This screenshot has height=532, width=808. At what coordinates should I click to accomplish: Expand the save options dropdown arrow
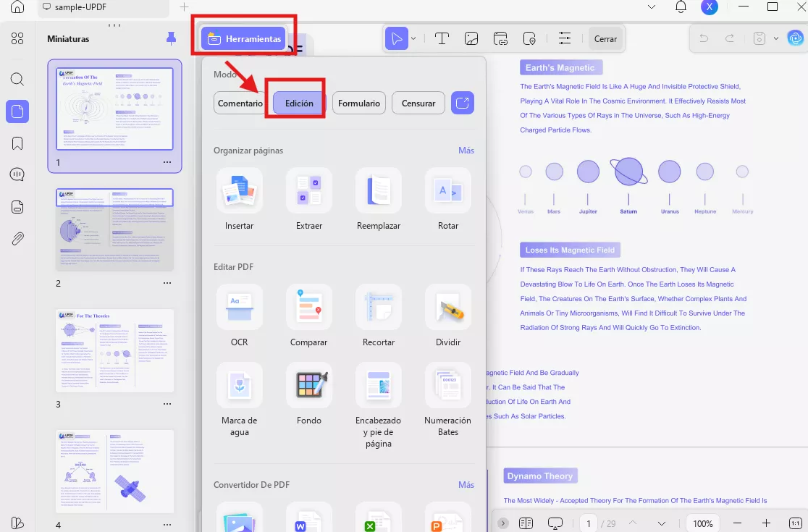point(776,38)
